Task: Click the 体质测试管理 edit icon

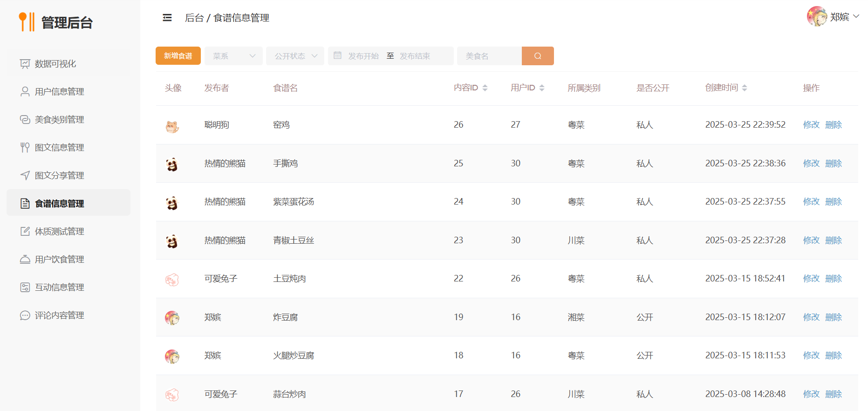Action: (25, 232)
